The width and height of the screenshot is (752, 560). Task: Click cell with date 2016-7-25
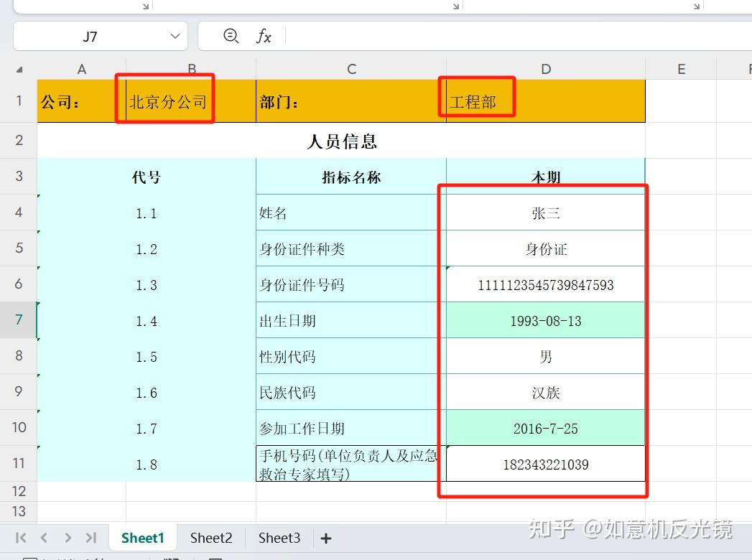[546, 428]
